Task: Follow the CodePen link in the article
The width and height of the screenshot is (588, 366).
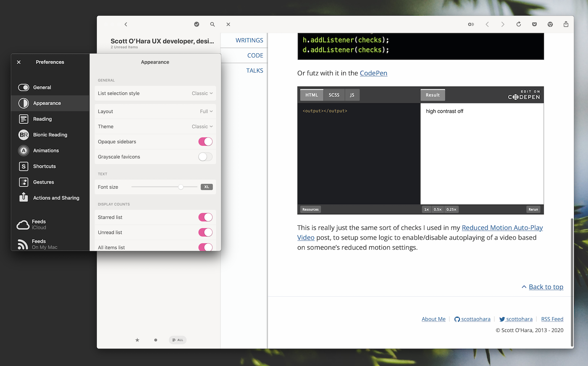Action: click(x=373, y=73)
